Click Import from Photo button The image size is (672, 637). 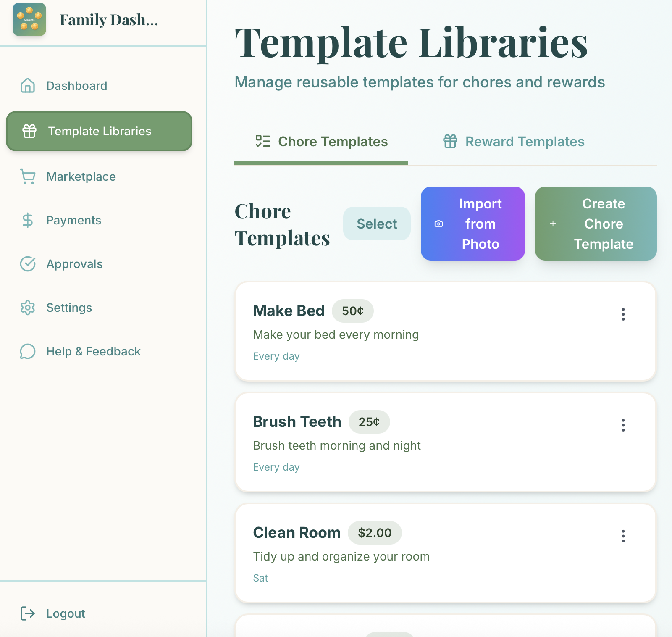click(473, 224)
